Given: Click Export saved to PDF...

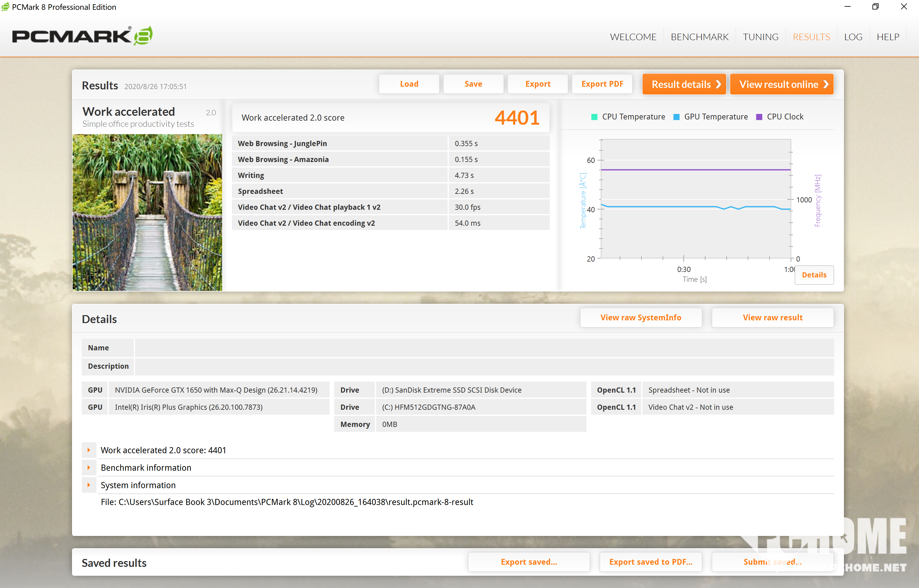Looking at the screenshot, I should [x=651, y=562].
